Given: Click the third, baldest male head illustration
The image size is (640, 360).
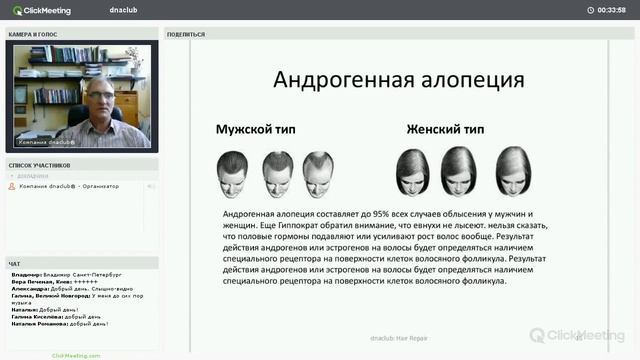Looking at the screenshot, I should pyautogui.click(x=318, y=174).
